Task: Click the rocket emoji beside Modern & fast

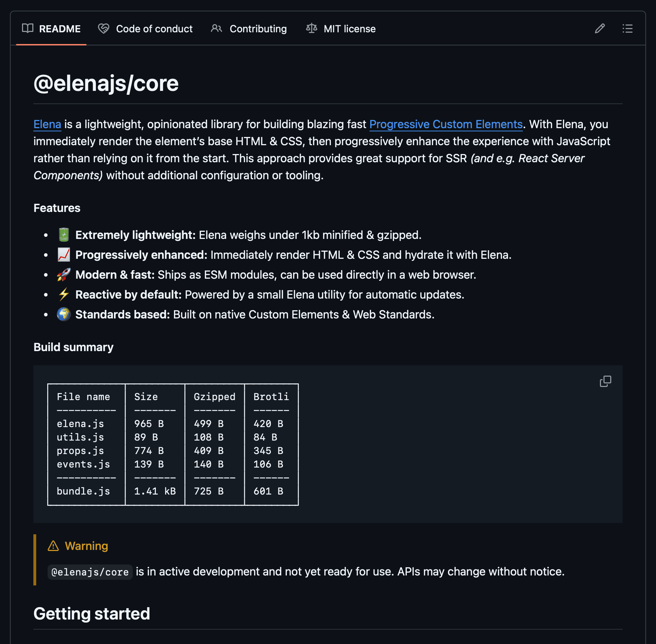Action: coord(64,275)
